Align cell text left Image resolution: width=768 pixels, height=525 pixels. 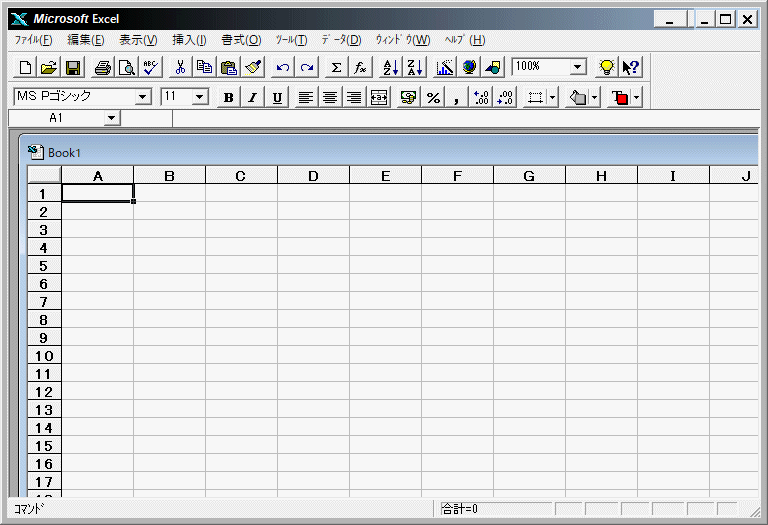click(306, 97)
